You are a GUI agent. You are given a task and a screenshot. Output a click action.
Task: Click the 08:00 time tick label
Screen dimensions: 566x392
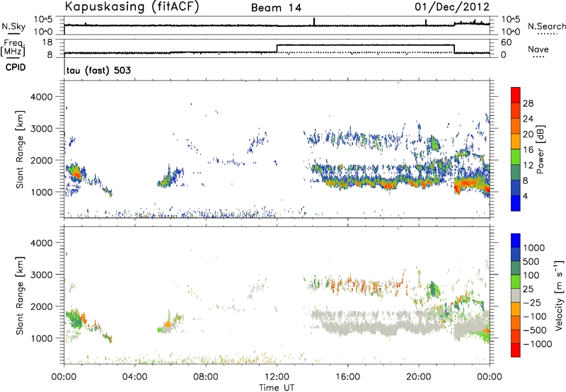[206, 377]
